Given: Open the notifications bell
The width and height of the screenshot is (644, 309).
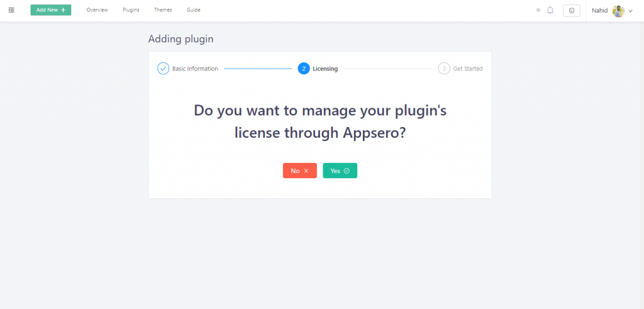Looking at the screenshot, I should (x=550, y=10).
